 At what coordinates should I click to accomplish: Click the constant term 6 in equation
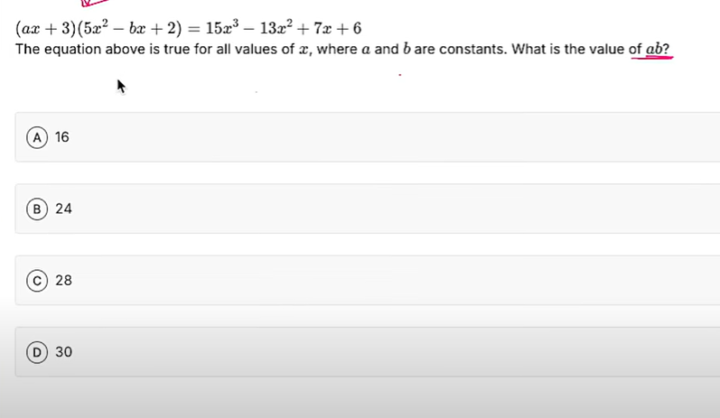356,28
